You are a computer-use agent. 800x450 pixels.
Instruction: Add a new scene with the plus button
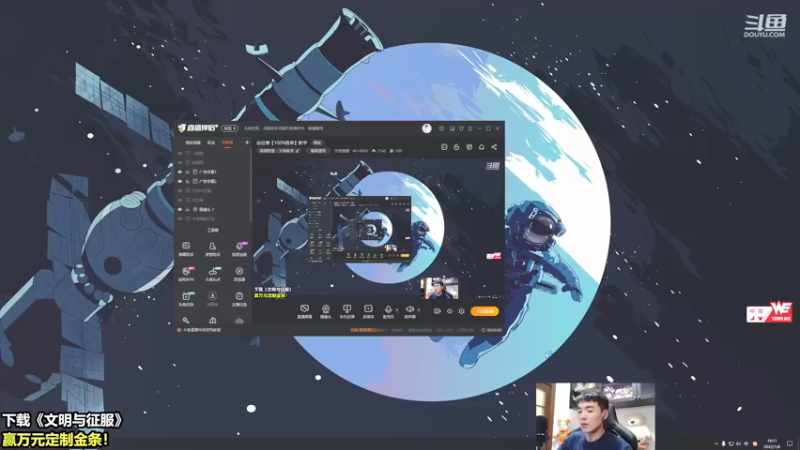pyautogui.click(x=247, y=143)
